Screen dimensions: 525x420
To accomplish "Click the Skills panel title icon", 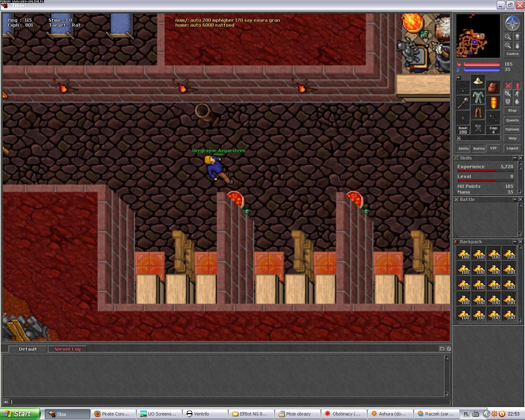I will click(x=456, y=158).
